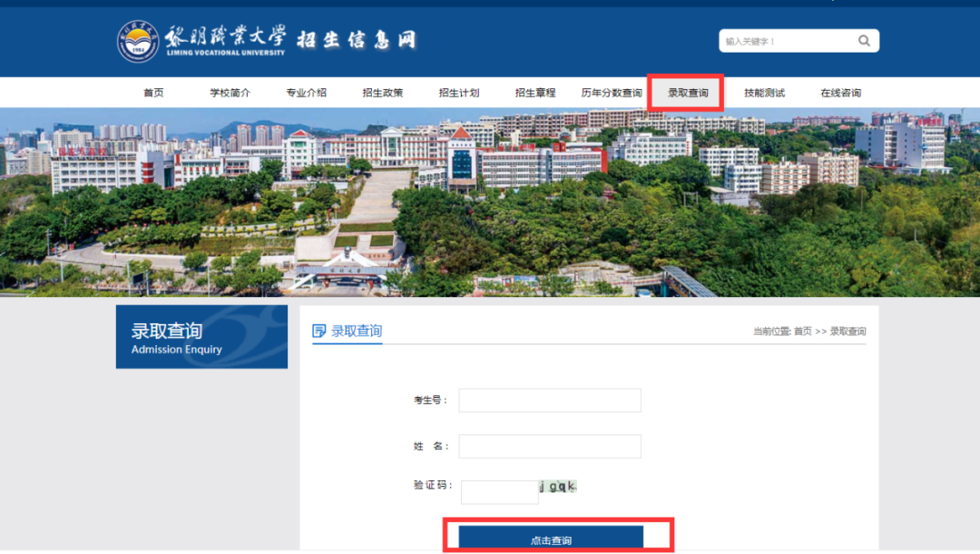This screenshot has width=980, height=554.
Task: Open the 专业介绍 menu item
Action: pos(306,92)
